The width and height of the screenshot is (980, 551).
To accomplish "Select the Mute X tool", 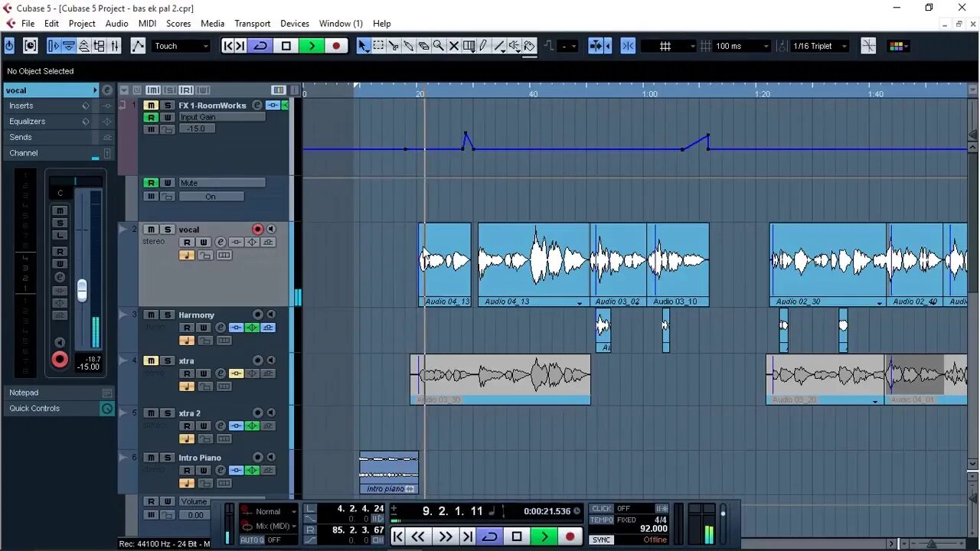I will (x=454, y=46).
